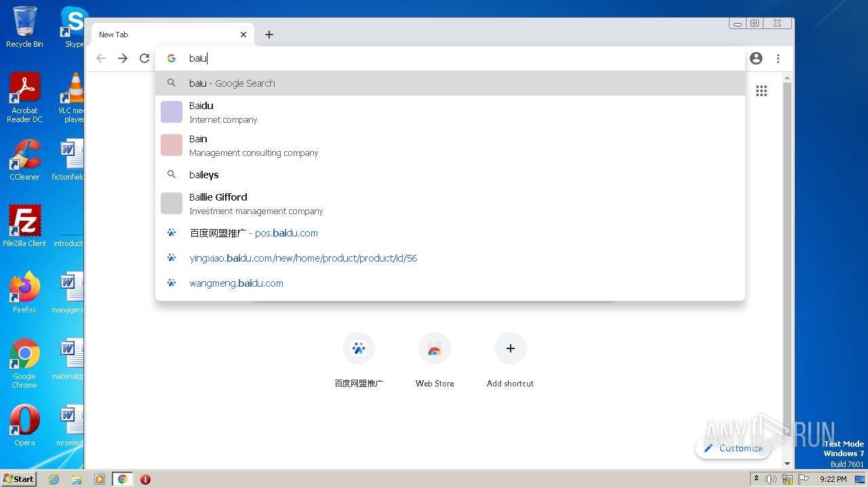Close the New Tab tab
This screenshot has height=488, width=868.
[243, 35]
